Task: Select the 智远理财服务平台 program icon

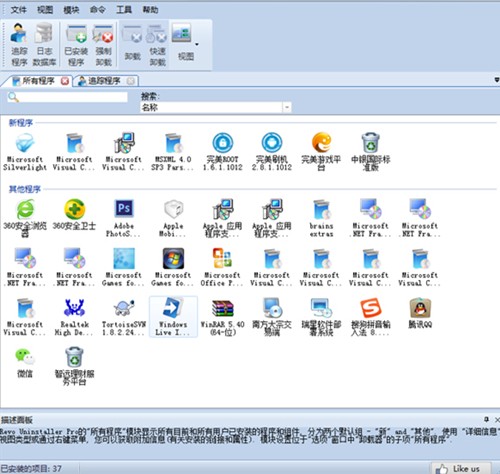Action: click(74, 366)
